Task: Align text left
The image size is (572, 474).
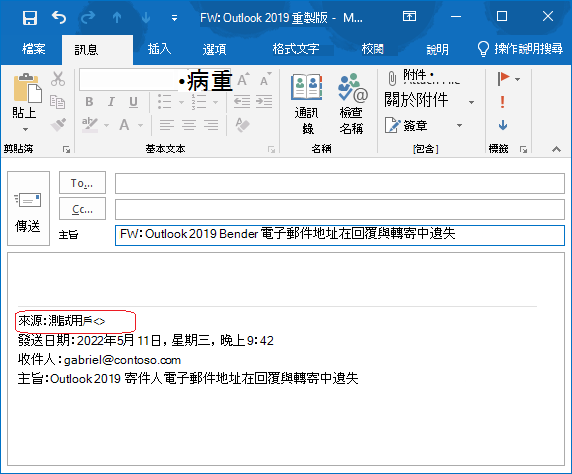Action: coord(167,125)
